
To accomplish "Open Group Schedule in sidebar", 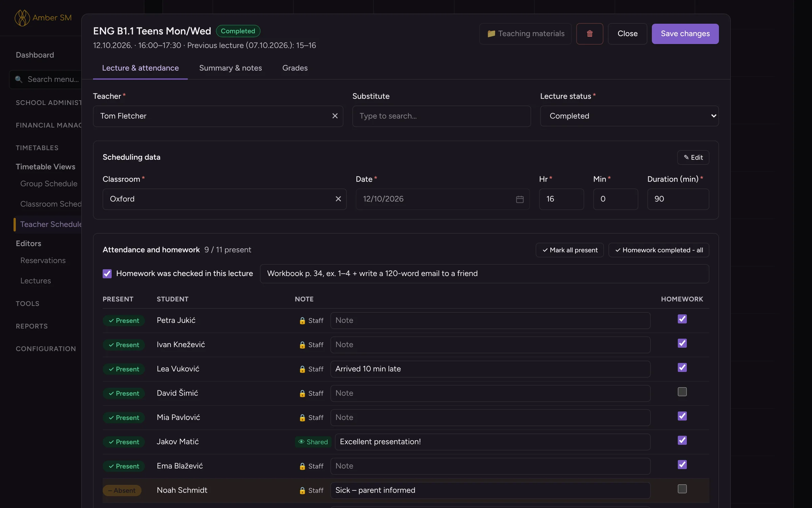I will click(49, 184).
